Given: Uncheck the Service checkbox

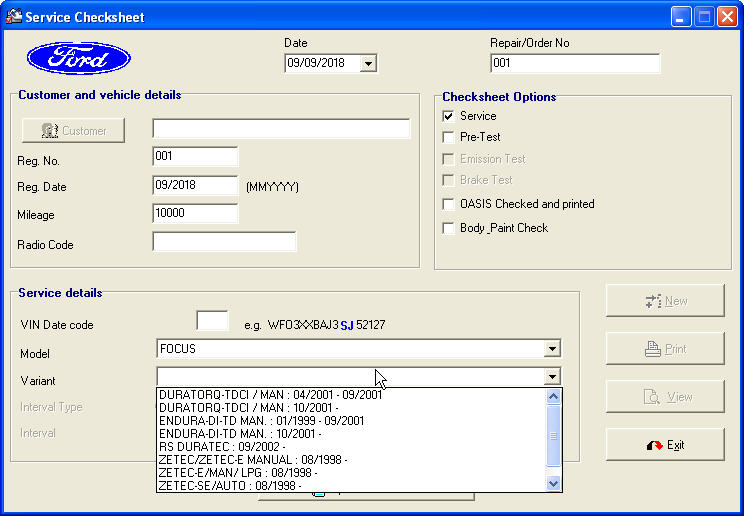Looking at the screenshot, I should 448,116.
